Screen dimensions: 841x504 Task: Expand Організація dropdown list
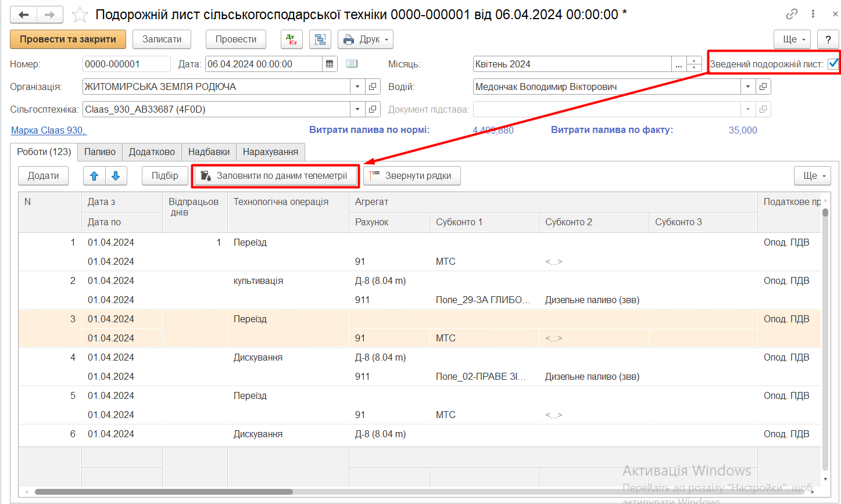(358, 87)
